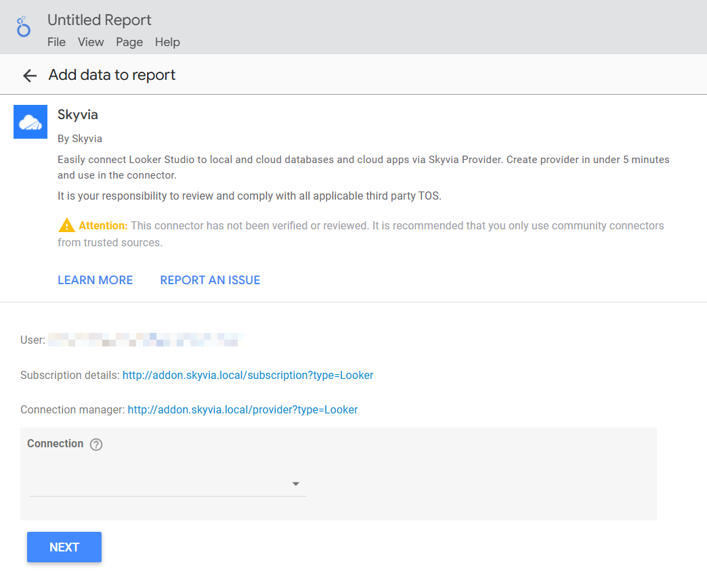Click the Skyvia connector name heading

click(x=78, y=115)
